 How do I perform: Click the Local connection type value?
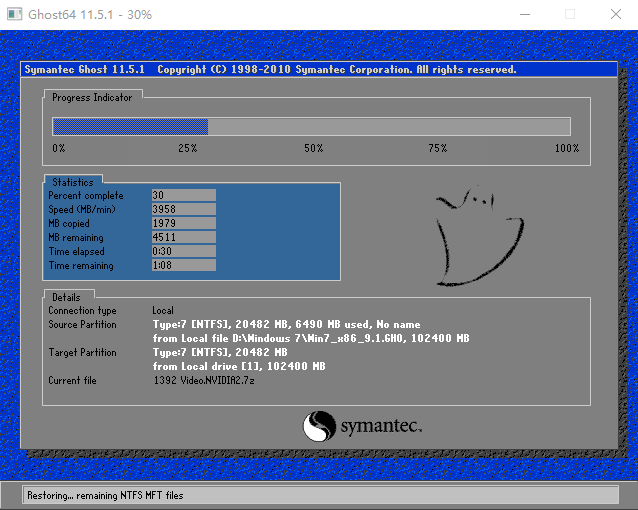(163, 311)
